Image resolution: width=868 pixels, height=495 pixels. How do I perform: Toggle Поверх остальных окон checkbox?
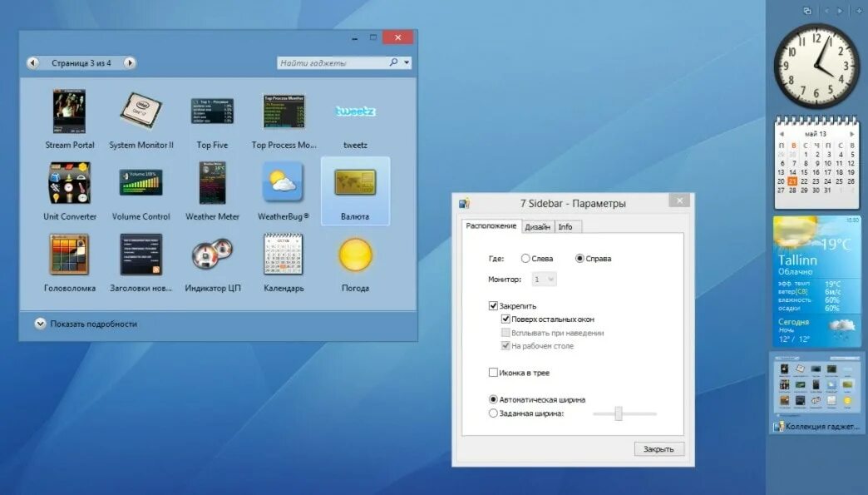[x=506, y=319]
